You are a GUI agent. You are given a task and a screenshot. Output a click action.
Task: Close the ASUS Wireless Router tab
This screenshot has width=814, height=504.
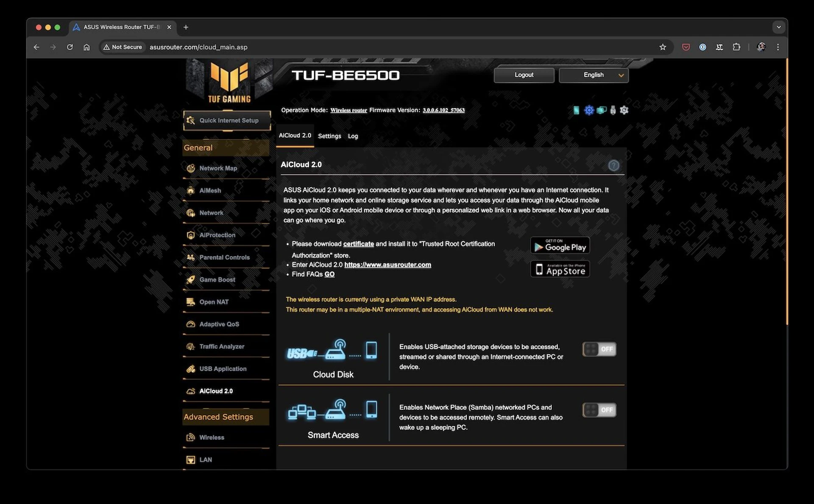169,27
